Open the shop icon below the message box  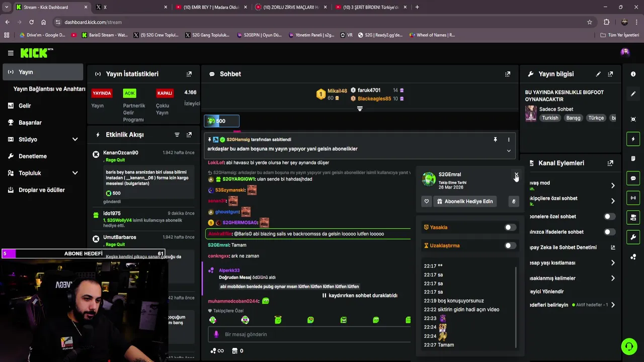(x=234, y=351)
